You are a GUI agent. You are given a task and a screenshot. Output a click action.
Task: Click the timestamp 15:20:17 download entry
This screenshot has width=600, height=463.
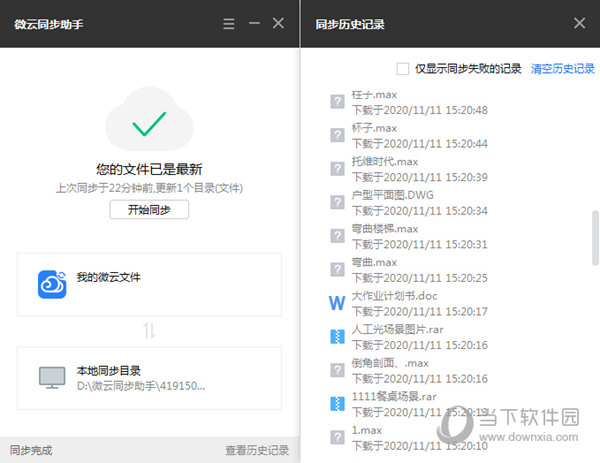pos(420,311)
